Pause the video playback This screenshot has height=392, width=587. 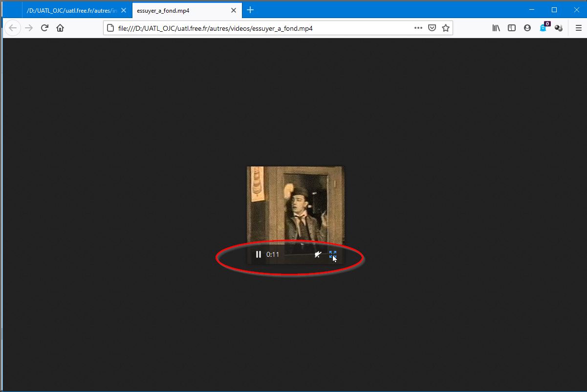259,254
